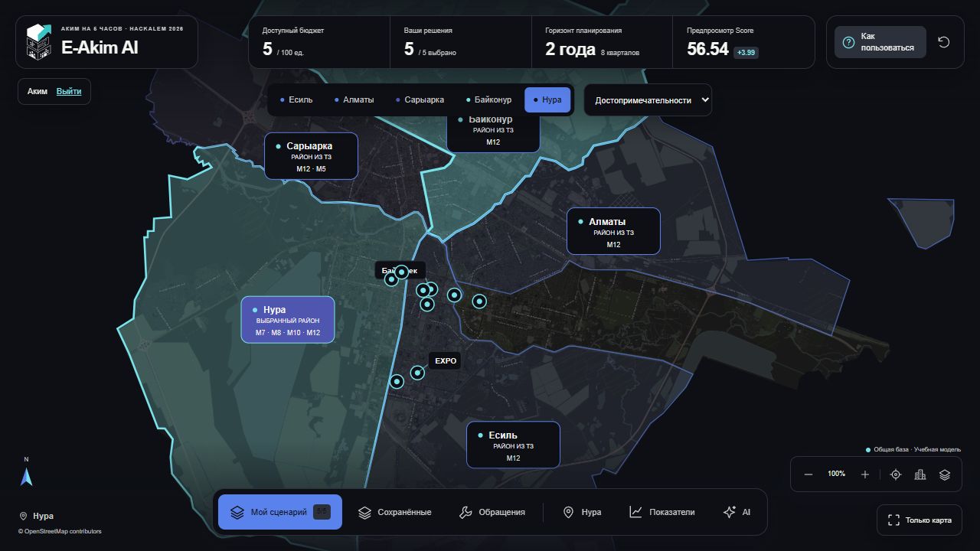Click the 'Выйти' logout link
This screenshot has width=980, height=551.
[69, 91]
